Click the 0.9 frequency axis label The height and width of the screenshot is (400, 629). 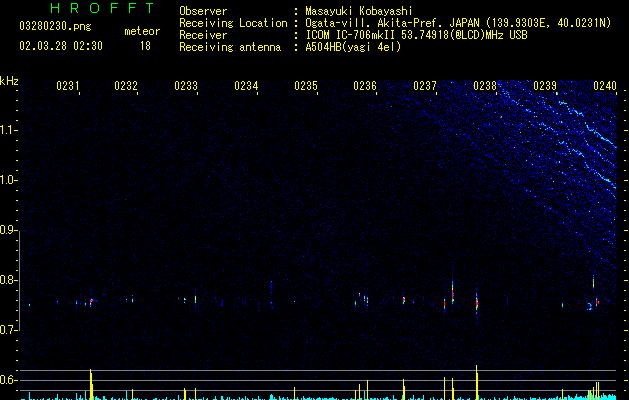tap(9, 230)
